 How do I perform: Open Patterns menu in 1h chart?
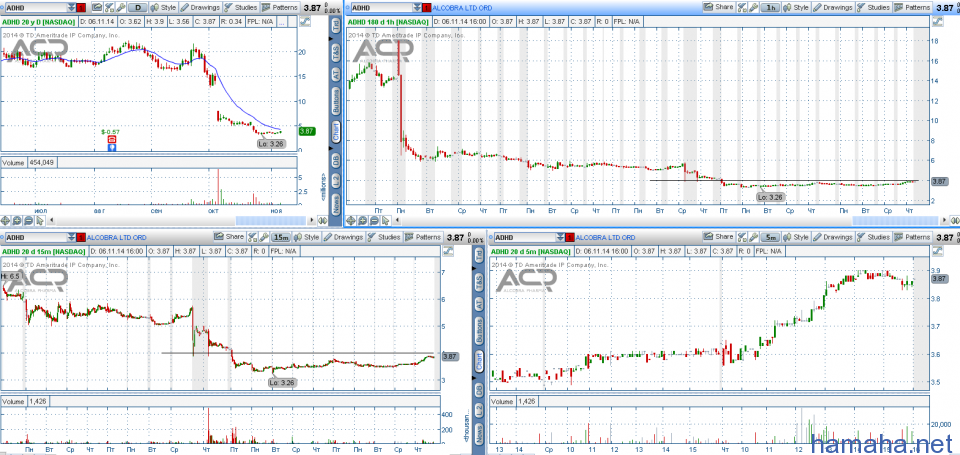(x=912, y=7)
